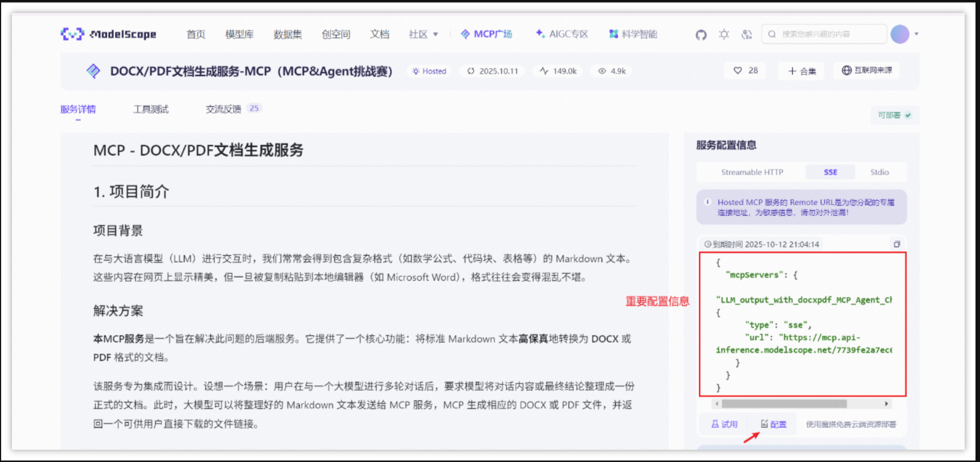The image size is (980, 462).
Task: Click the ModelScope logo
Action: 108,34
